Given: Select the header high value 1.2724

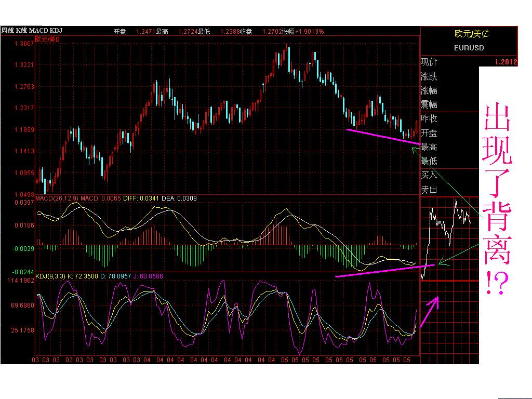Looking at the screenshot, I should pyautogui.click(x=188, y=32).
